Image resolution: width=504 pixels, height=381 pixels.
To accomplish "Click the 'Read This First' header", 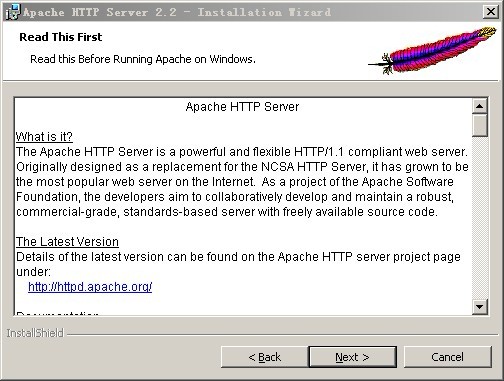I will pos(61,37).
